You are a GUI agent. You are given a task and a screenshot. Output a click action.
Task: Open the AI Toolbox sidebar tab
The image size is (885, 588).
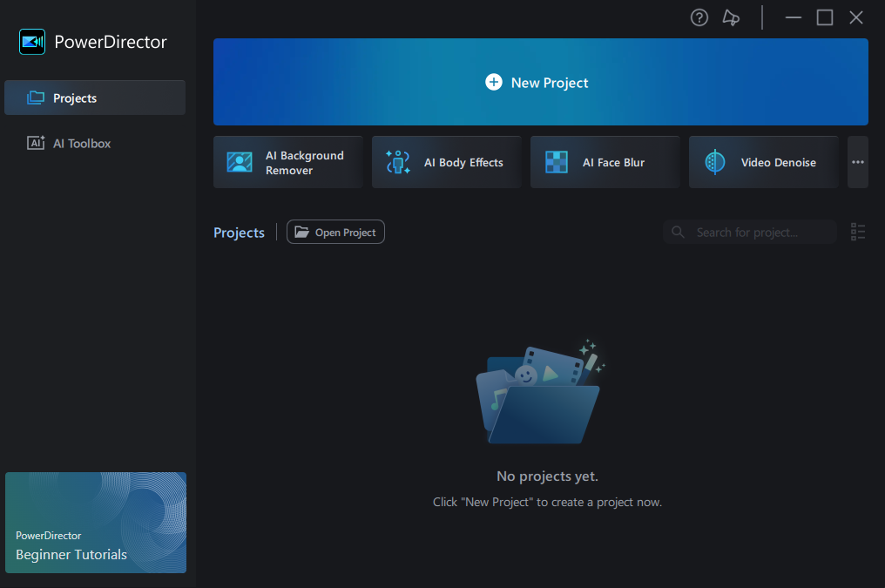[95, 144]
